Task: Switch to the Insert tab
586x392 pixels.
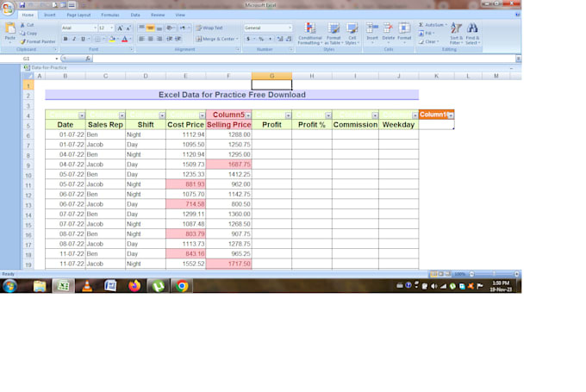Action: point(50,15)
